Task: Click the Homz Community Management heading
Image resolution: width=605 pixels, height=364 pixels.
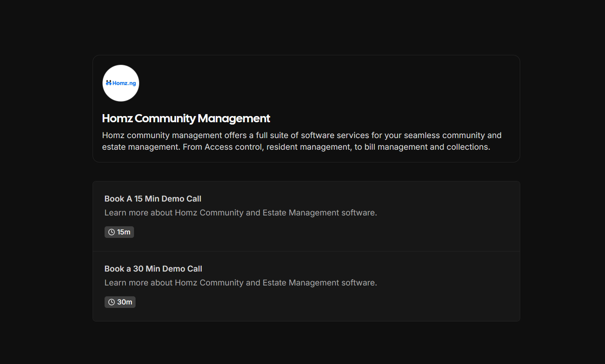Action: 186,118
